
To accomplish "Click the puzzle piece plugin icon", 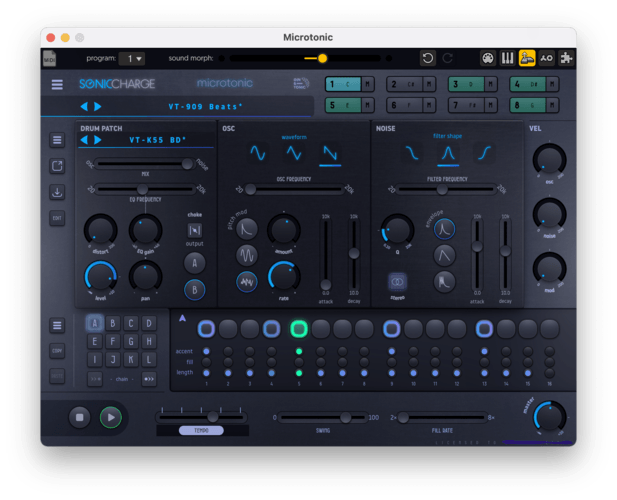I will point(566,58).
